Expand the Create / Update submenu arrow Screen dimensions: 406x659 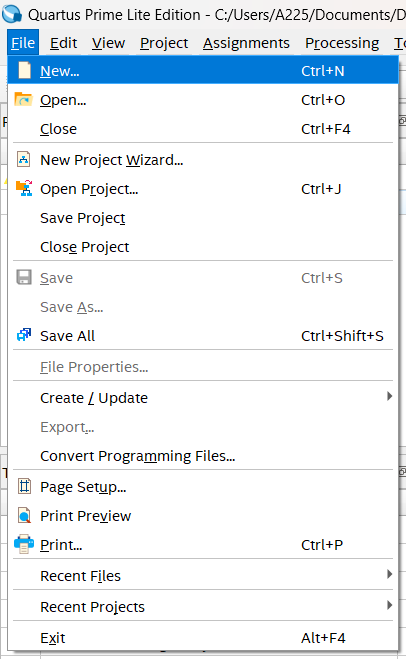(390, 396)
